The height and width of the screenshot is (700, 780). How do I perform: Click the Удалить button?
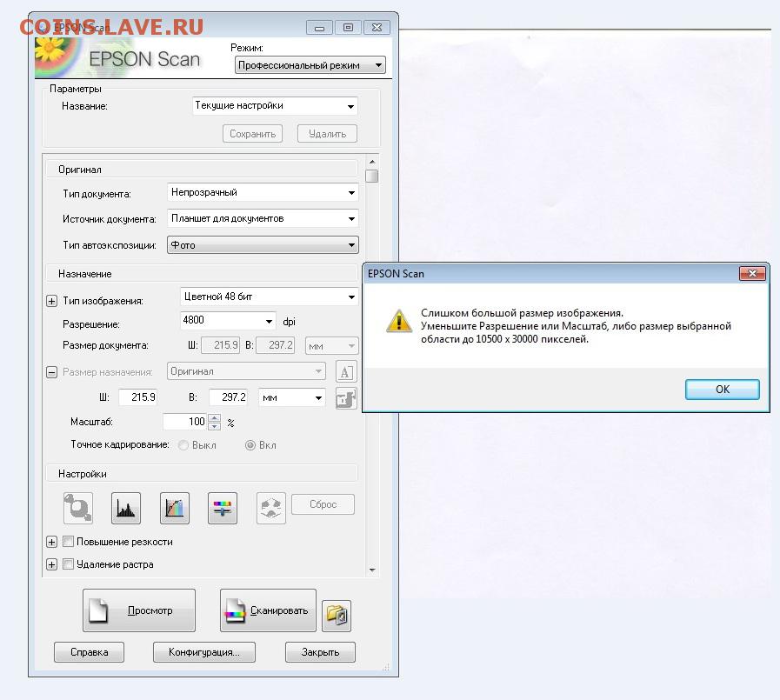[327, 134]
